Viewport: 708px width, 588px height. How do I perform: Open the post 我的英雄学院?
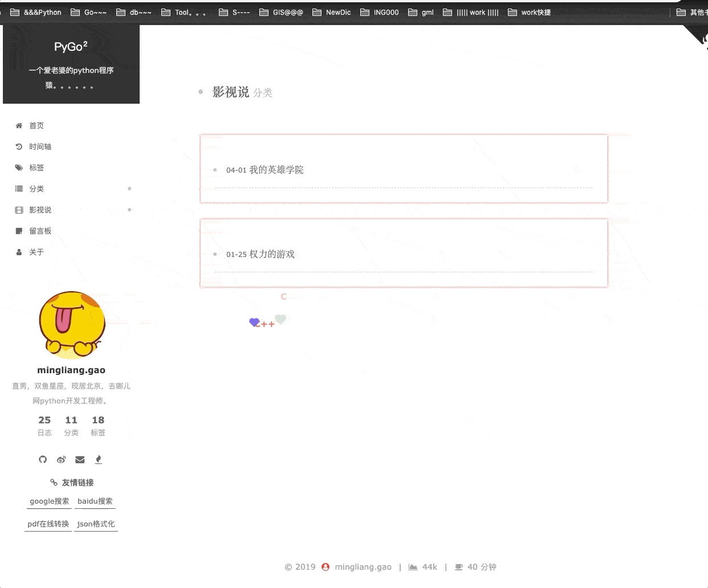pyautogui.click(x=276, y=170)
